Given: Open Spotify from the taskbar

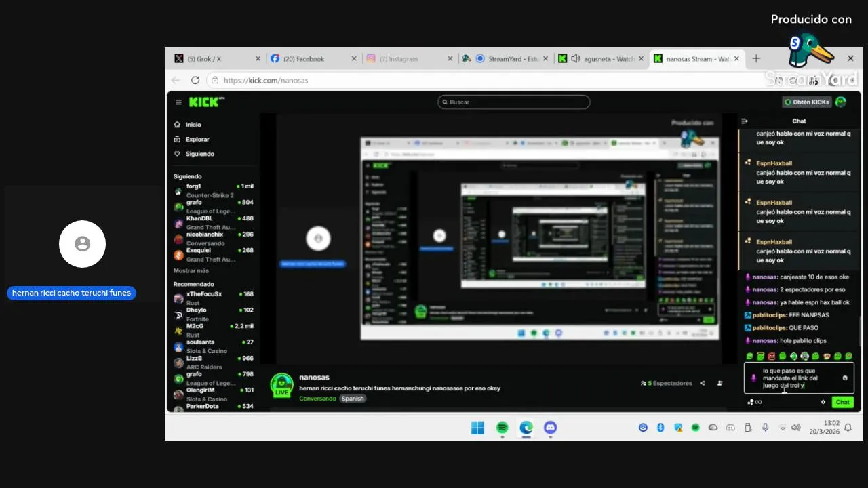Looking at the screenshot, I should 502,428.
